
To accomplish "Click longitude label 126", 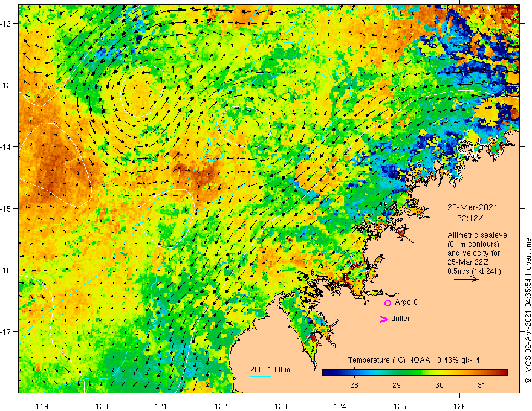I will point(459,406).
